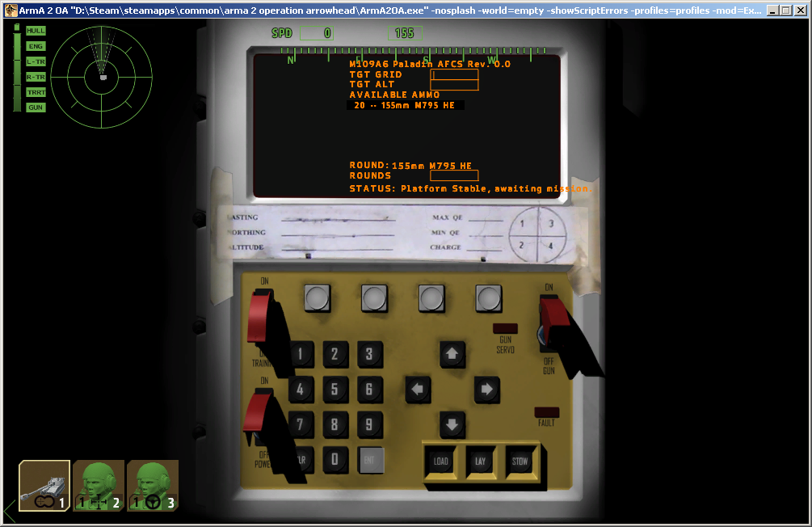812x527 pixels.
Task: Tap keypad digit 4 key
Action: point(301,390)
